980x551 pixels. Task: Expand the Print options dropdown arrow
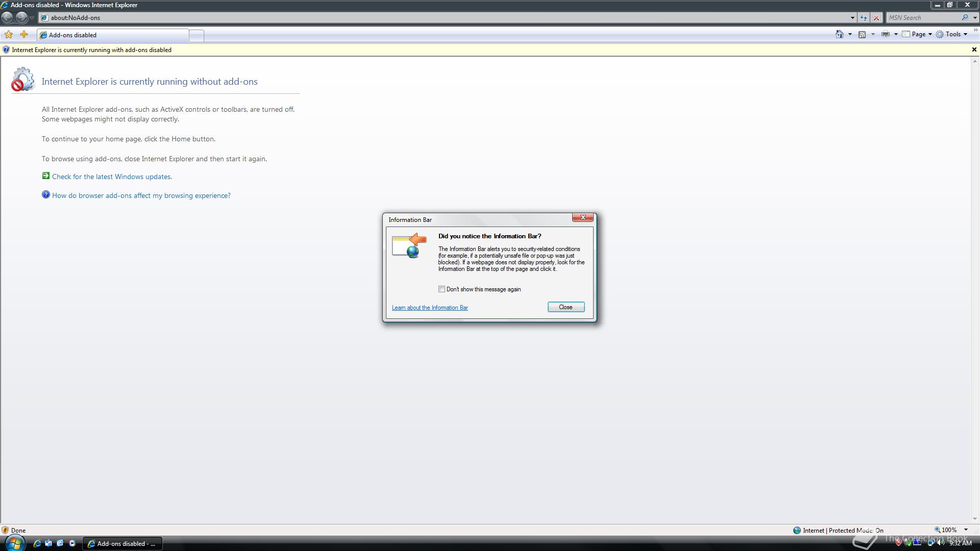pos(896,34)
